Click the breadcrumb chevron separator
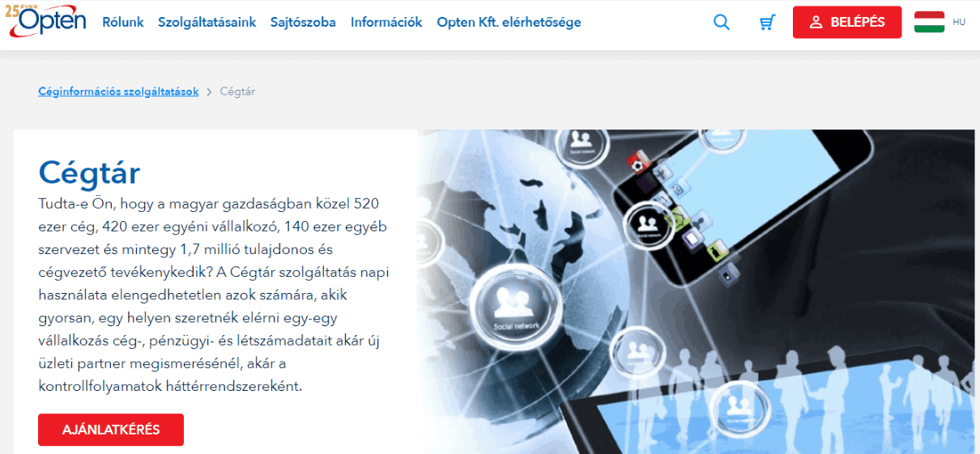 point(209,92)
